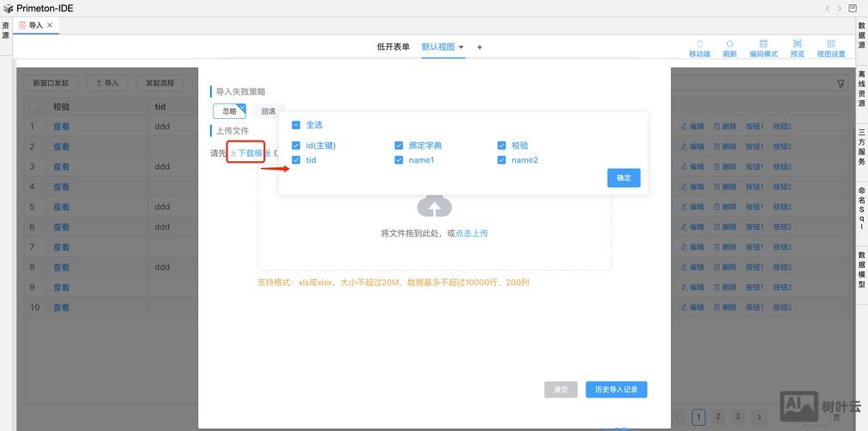The image size is (868, 431).
Task: Click the back arrow in title bar
Action: (x=828, y=9)
